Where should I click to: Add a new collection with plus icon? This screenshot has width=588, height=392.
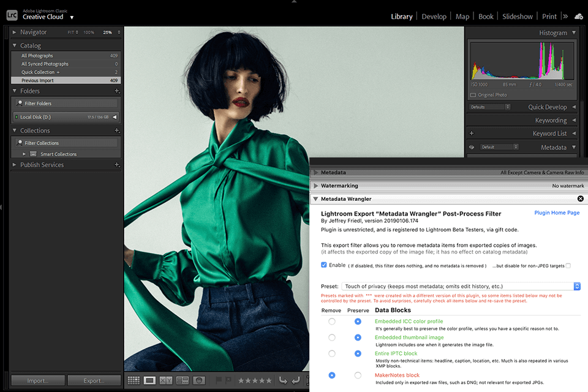(x=117, y=130)
